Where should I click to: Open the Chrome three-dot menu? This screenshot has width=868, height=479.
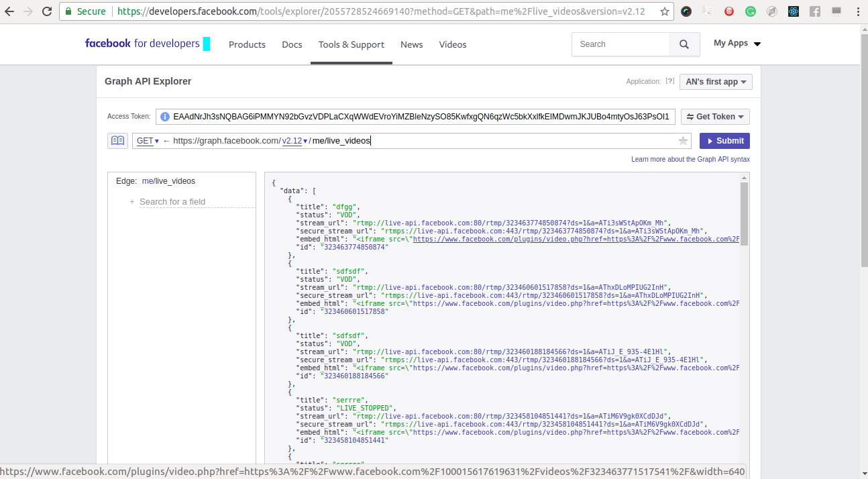coord(857,11)
